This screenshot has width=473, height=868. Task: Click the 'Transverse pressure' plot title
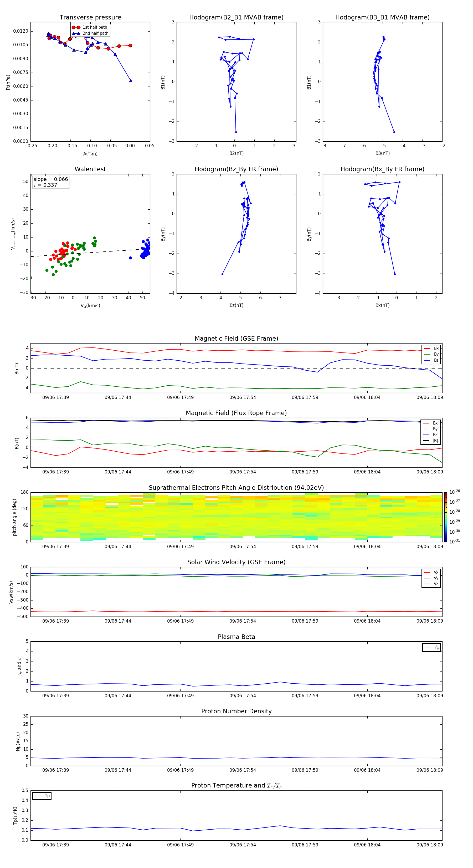[x=90, y=18]
